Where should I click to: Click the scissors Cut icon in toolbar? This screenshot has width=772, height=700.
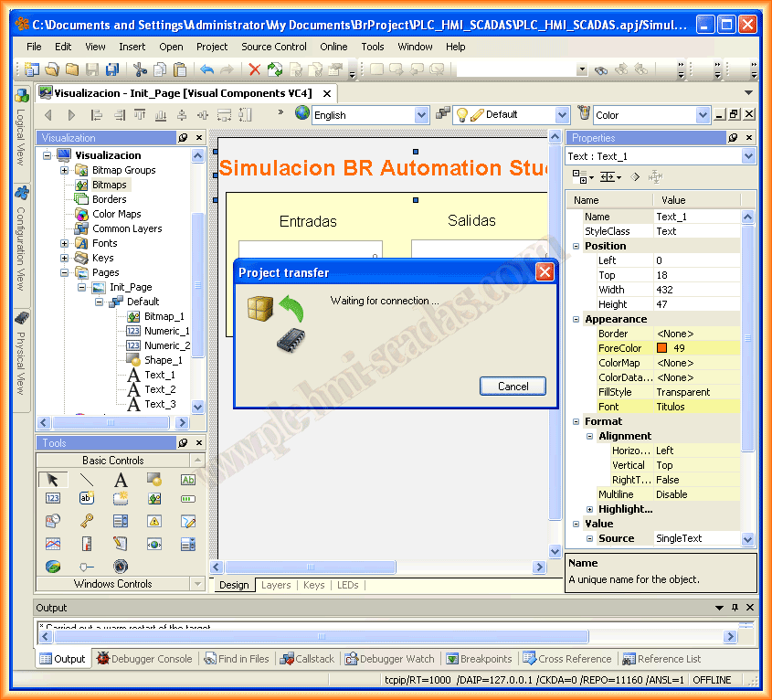click(x=139, y=69)
